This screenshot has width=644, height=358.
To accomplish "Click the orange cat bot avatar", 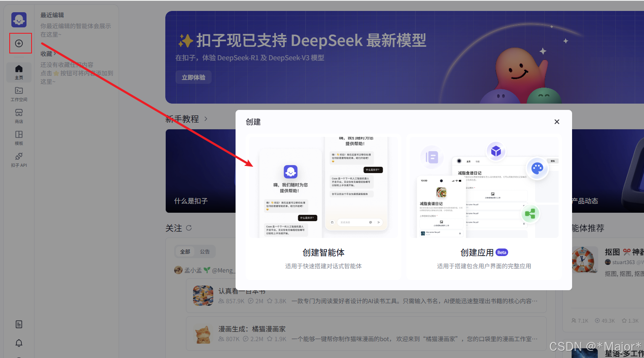I will [203, 334].
